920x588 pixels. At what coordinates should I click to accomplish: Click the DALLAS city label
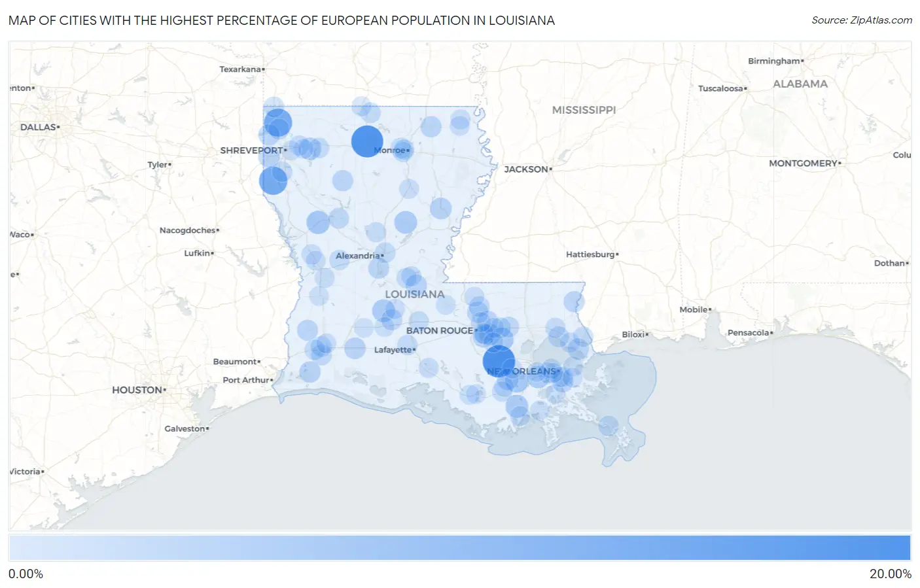coord(38,127)
